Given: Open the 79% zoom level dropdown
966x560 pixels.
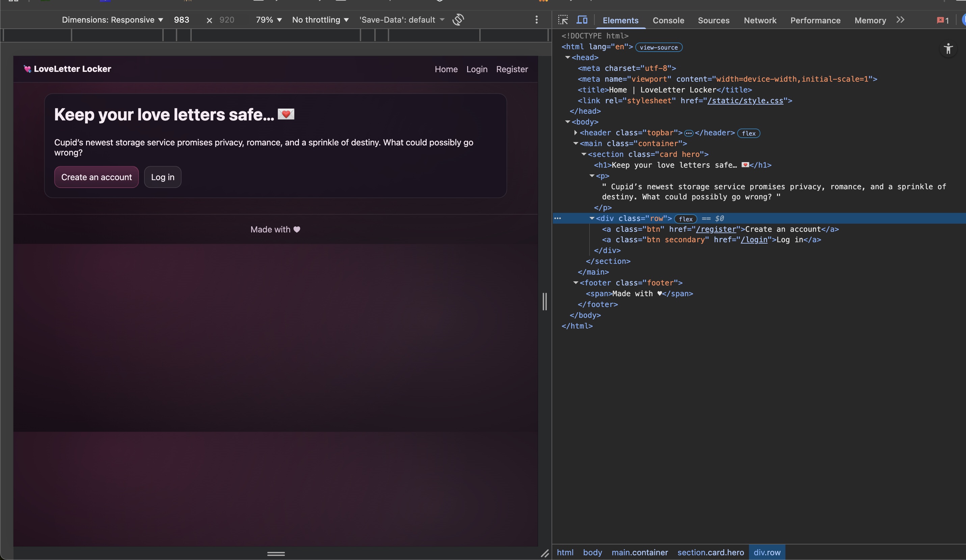Looking at the screenshot, I should click(x=268, y=20).
